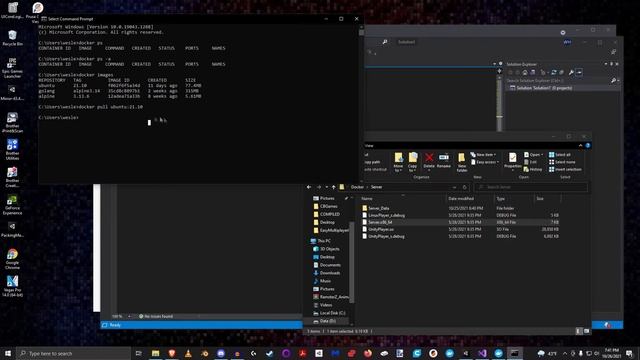Go up one folder level in Explorer

click(x=333, y=187)
